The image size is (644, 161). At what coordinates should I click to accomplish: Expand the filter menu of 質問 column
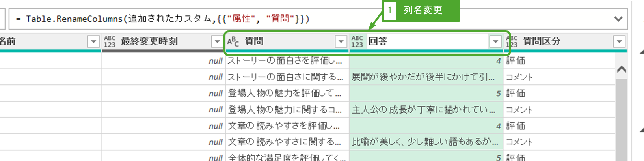point(341,41)
